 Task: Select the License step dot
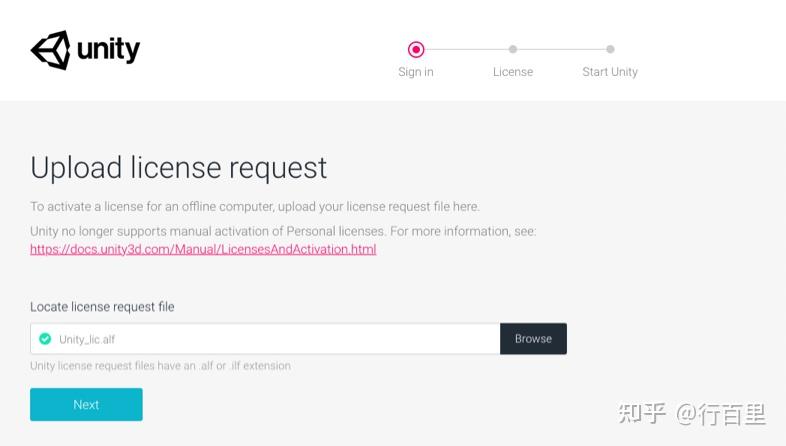[x=513, y=49]
